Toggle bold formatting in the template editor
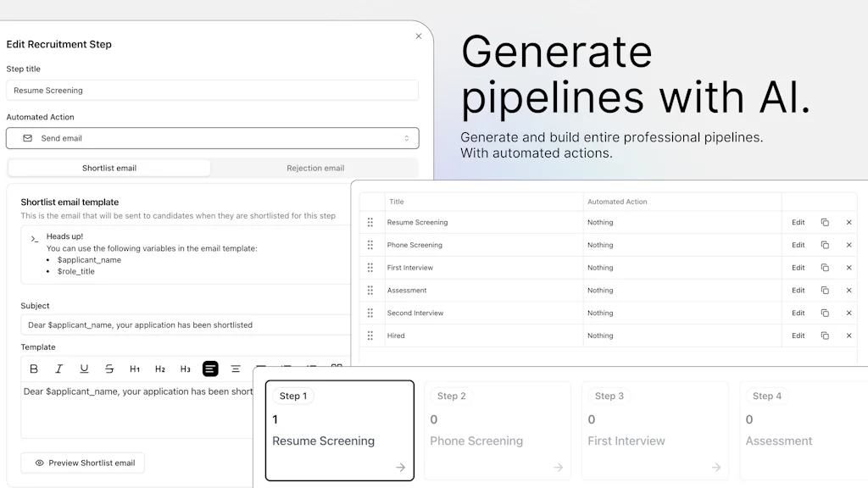This screenshot has width=868, height=488. [34, 369]
